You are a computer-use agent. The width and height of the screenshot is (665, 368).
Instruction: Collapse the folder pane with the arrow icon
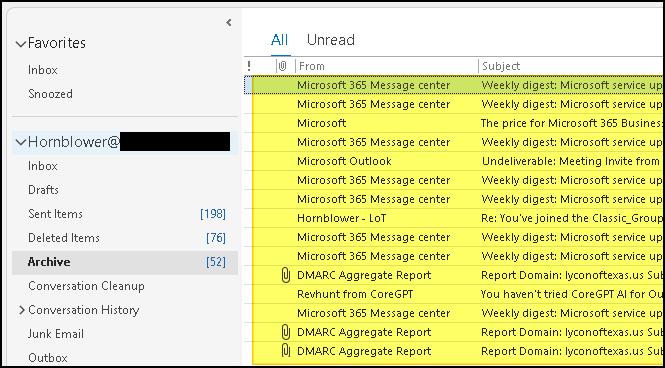pyautogui.click(x=229, y=23)
